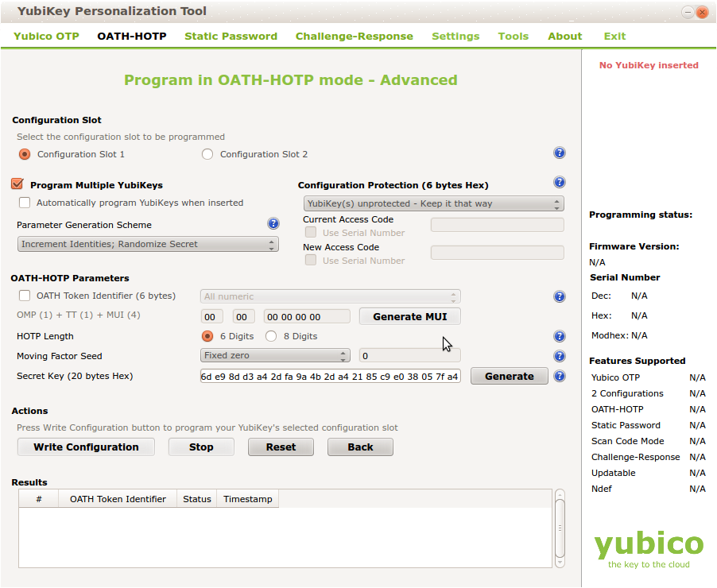
Task: Select Configuration Slot 1 radio button
Action: [25, 154]
